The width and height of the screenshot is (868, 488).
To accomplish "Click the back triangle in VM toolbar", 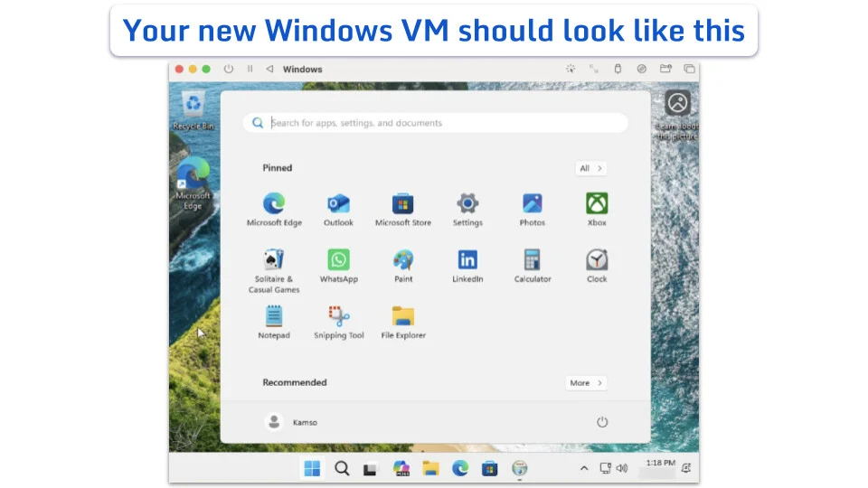I will point(269,70).
